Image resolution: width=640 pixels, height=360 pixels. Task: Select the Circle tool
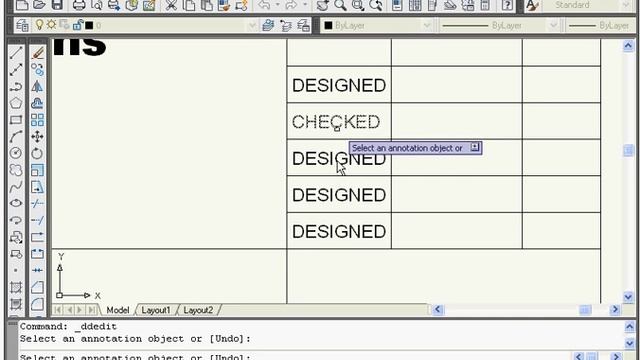pos(16,153)
